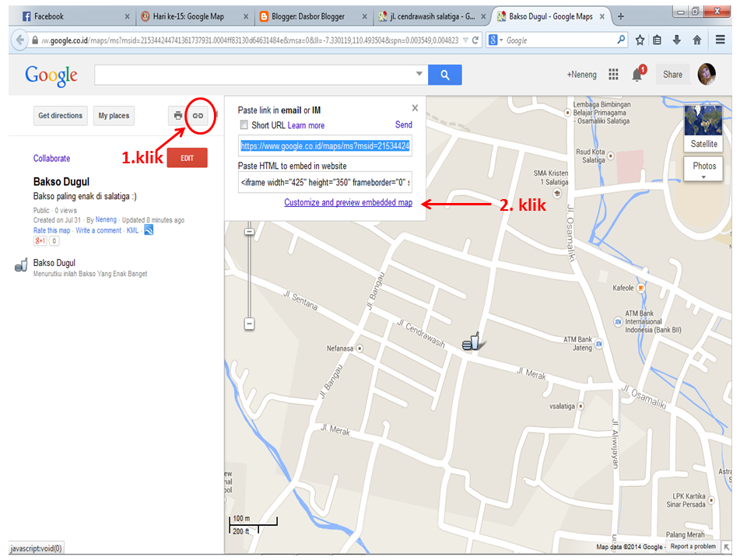Click the Get directions button
The width and height of the screenshot is (747, 560).
pos(61,116)
